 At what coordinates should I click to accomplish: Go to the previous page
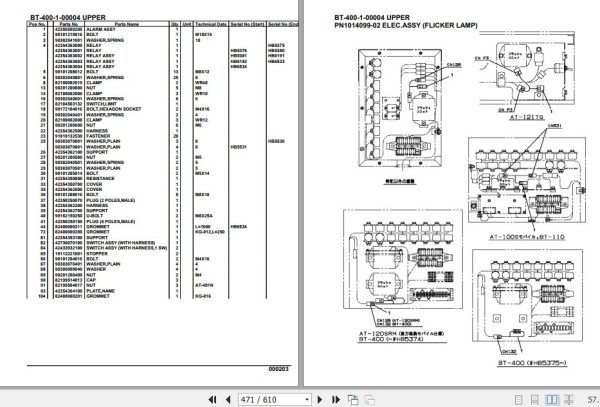pyautogui.click(x=228, y=400)
